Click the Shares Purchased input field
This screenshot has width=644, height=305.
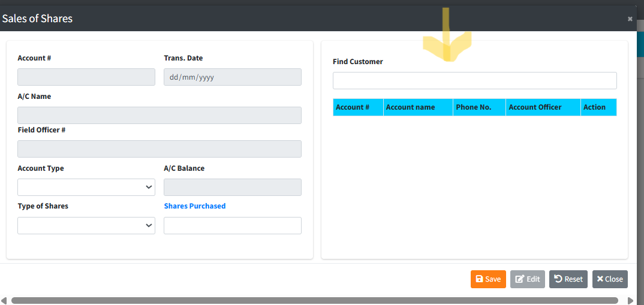pyautogui.click(x=232, y=225)
